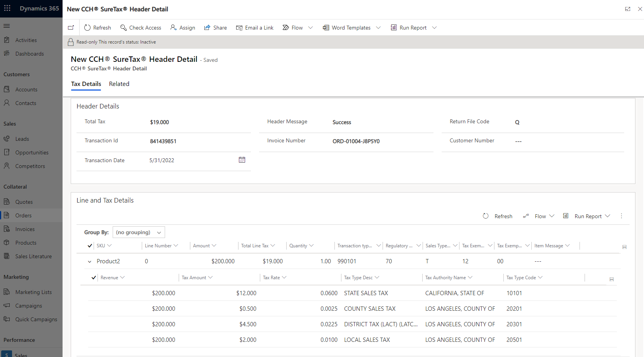Expand Word Templates dropdown chevron

point(378,28)
